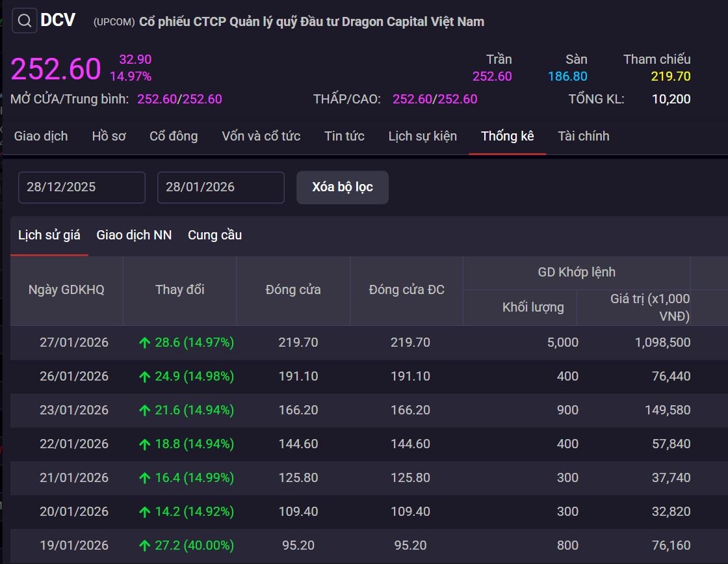The width and height of the screenshot is (728, 564).
Task: Click the up arrow icon on 22/01/2026 row
Action: [144, 444]
